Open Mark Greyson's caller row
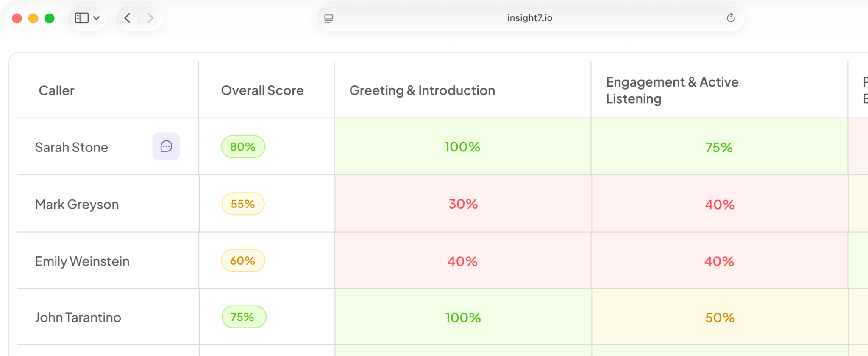The width and height of the screenshot is (868, 356). (x=108, y=204)
